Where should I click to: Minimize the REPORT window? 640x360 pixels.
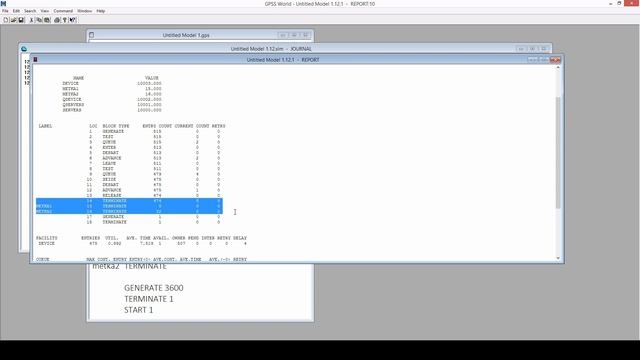[533, 60]
